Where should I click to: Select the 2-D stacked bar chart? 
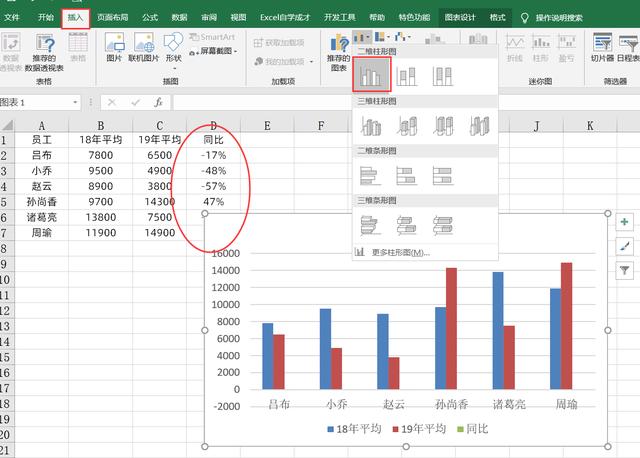coord(407,176)
